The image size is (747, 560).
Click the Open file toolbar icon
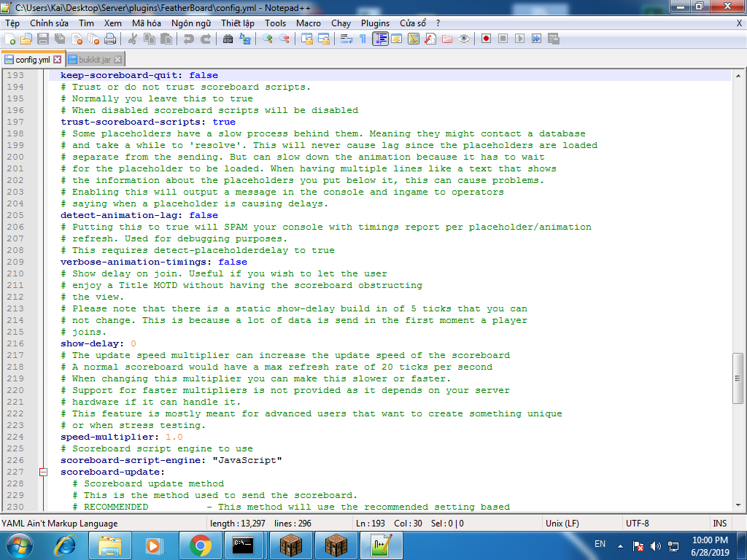point(26,39)
